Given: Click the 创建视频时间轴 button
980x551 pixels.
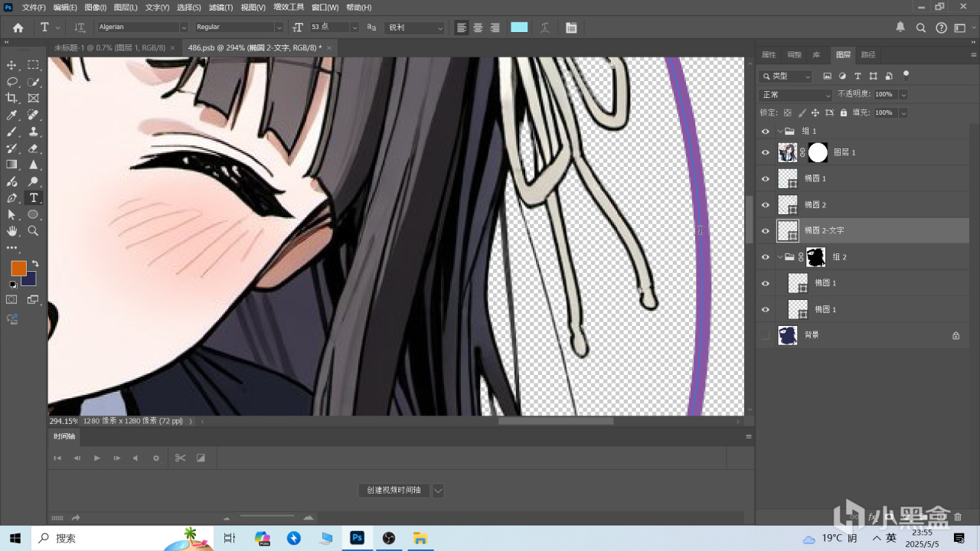Looking at the screenshot, I should [x=394, y=490].
